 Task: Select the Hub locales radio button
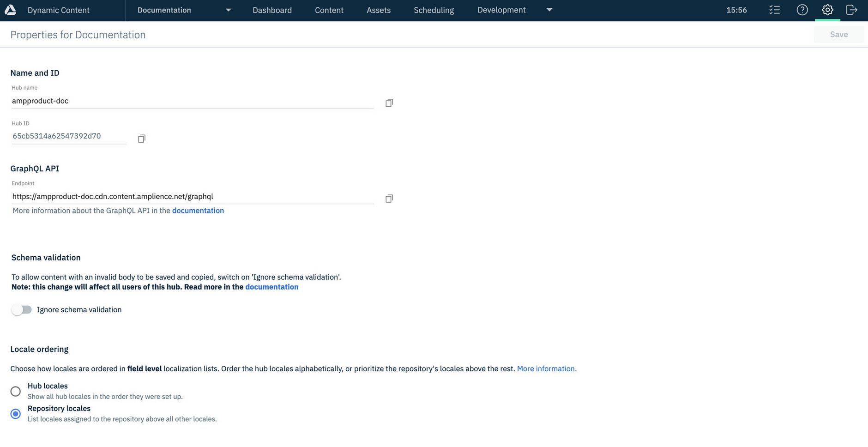pos(16,392)
